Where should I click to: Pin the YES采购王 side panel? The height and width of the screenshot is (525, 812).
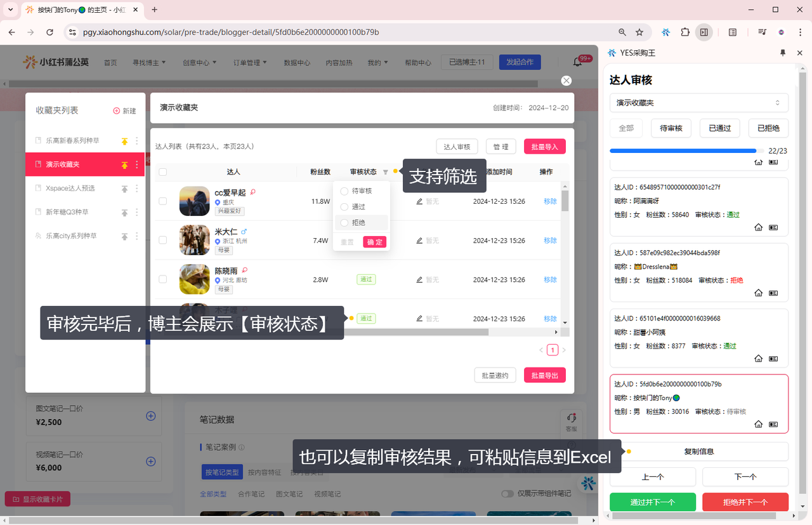tap(782, 53)
